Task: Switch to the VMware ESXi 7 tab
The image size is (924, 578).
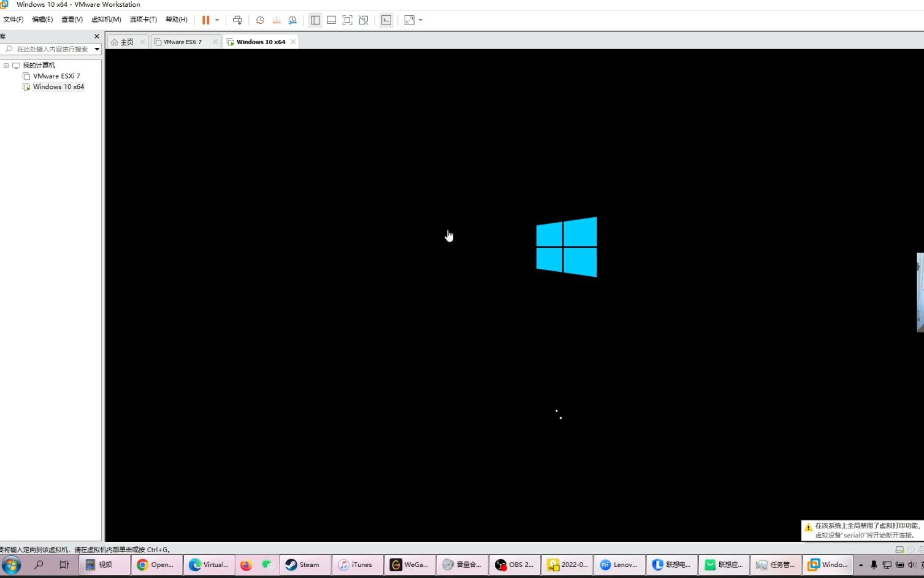Action: pos(182,41)
